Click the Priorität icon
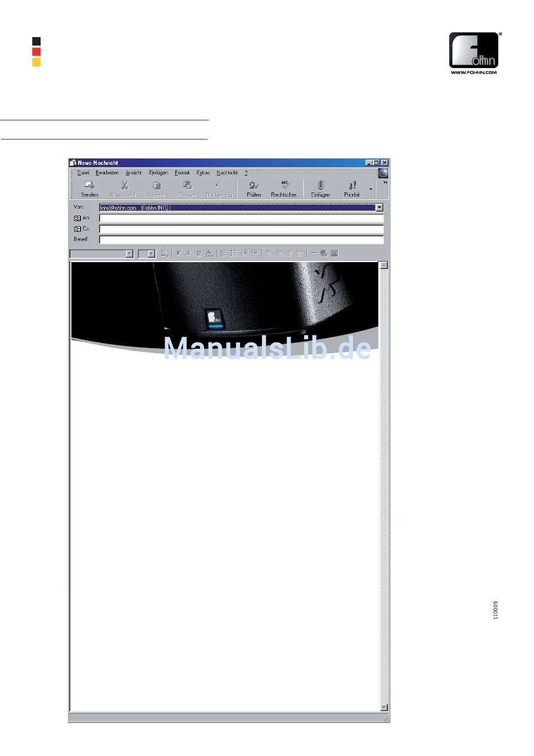Viewport: 534px width, 756px height. [352, 185]
